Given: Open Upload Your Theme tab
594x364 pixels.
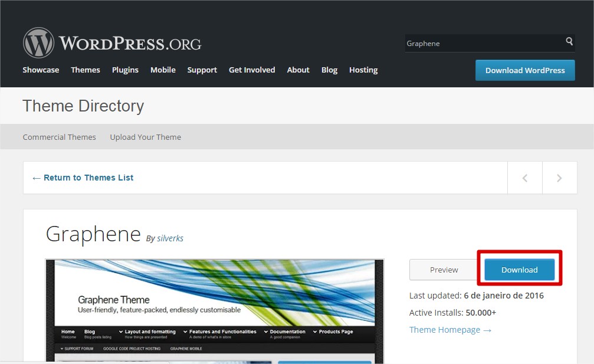Looking at the screenshot, I should (x=146, y=137).
